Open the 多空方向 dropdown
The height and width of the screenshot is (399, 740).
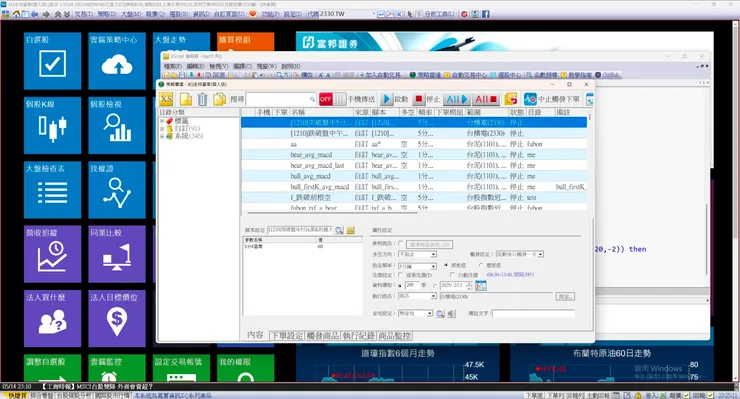click(417, 255)
